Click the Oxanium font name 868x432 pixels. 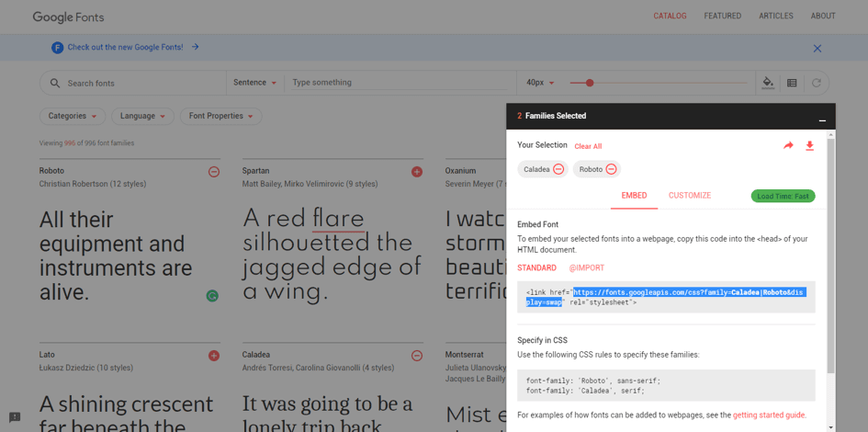tap(460, 171)
